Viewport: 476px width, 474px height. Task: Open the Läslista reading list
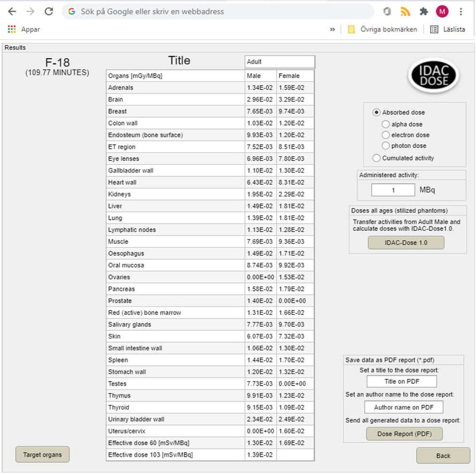pyautogui.click(x=448, y=29)
